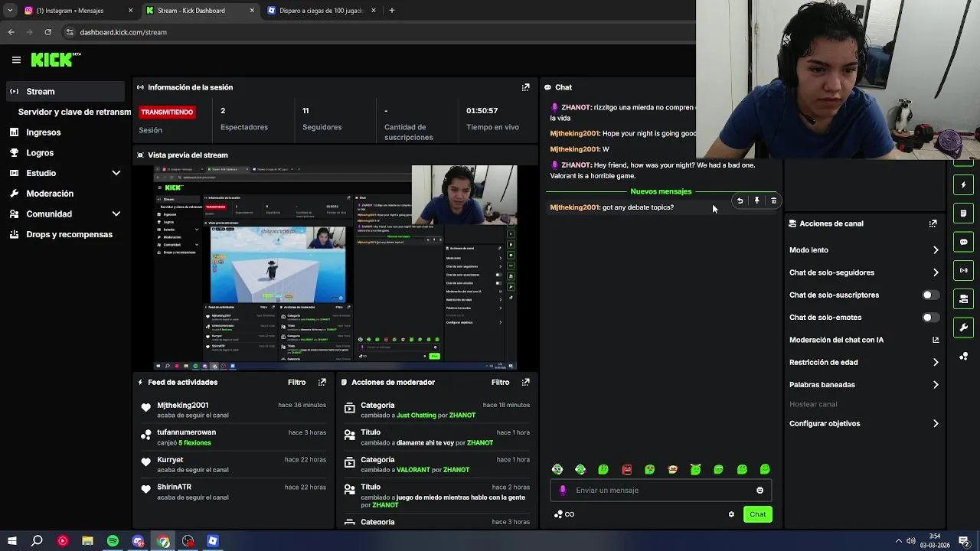Screen dimensions: 980x551
Task: Toggle Chat de solo-emotes switch
Action: point(930,318)
